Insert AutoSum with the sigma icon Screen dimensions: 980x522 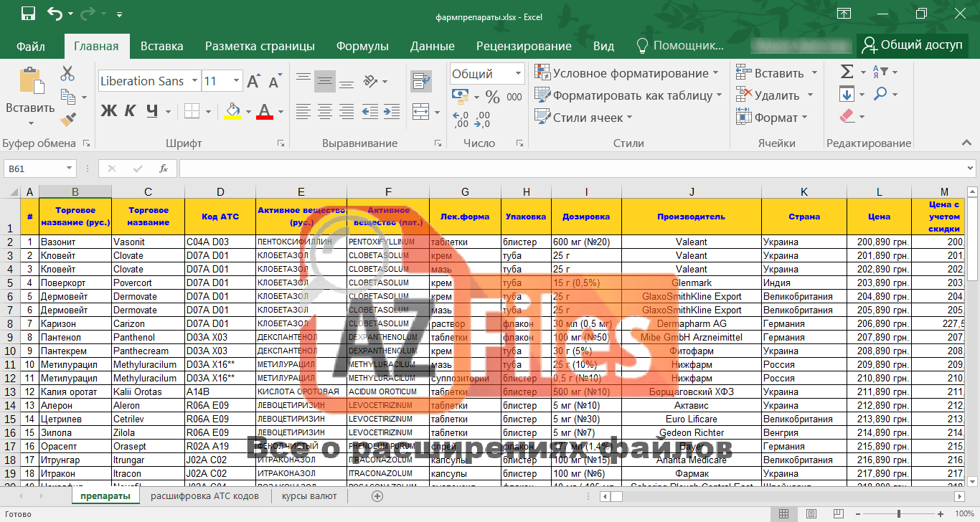point(847,72)
